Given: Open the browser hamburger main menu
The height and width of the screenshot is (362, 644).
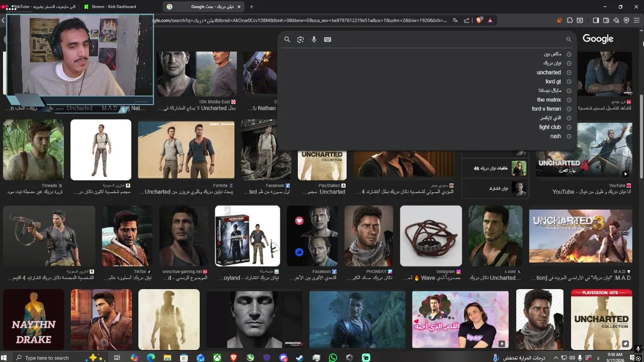Looking at the screenshot, I should pyautogui.click(x=637, y=20).
